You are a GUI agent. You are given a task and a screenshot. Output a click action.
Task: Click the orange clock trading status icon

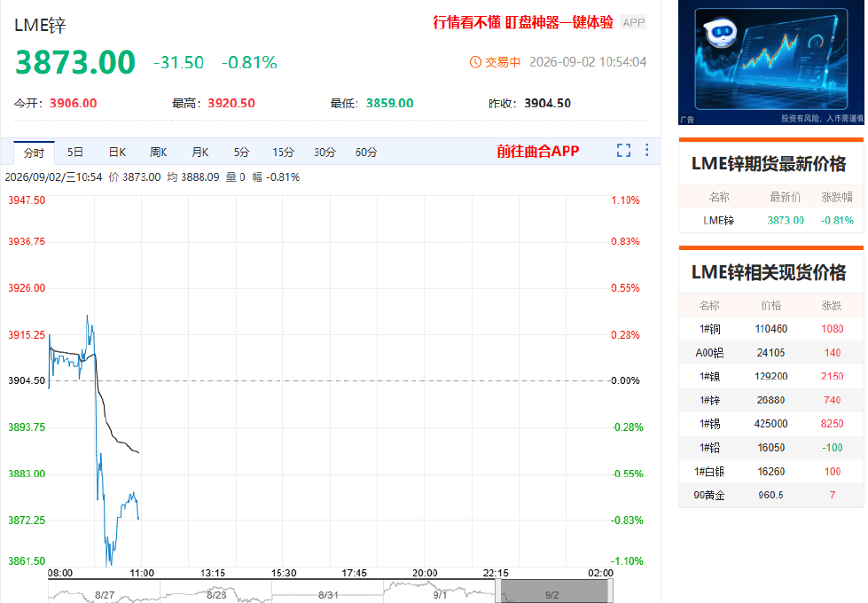(475, 62)
